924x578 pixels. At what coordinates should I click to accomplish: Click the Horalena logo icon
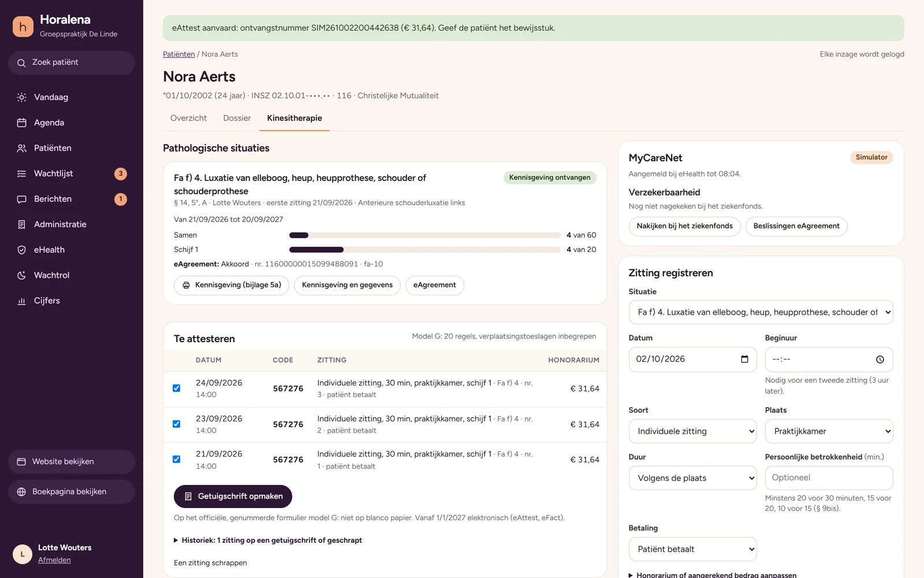(x=23, y=27)
